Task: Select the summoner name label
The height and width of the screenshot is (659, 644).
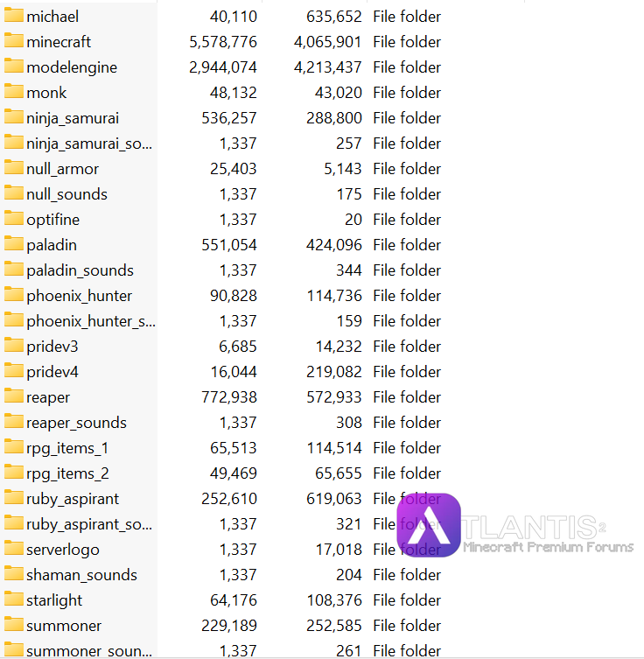Action: (x=64, y=626)
